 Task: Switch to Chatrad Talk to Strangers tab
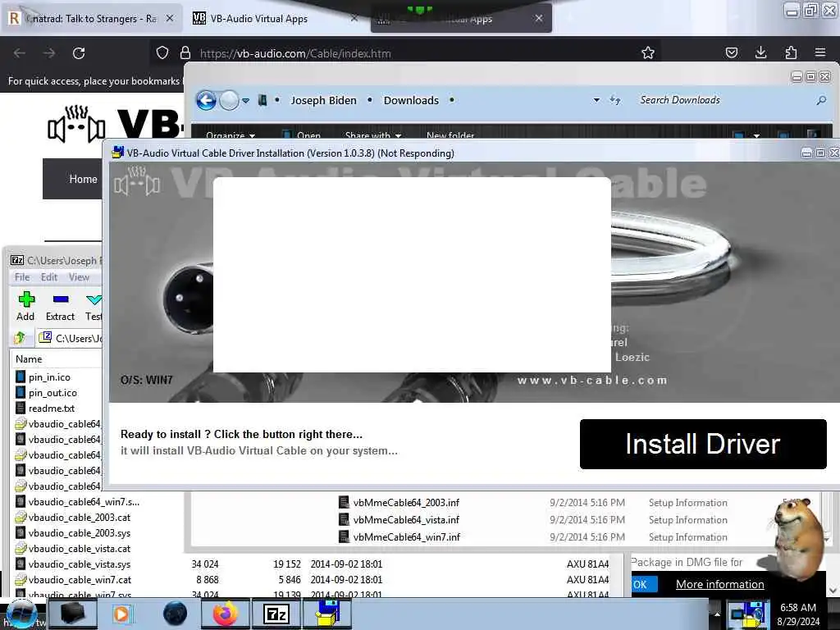pos(91,19)
